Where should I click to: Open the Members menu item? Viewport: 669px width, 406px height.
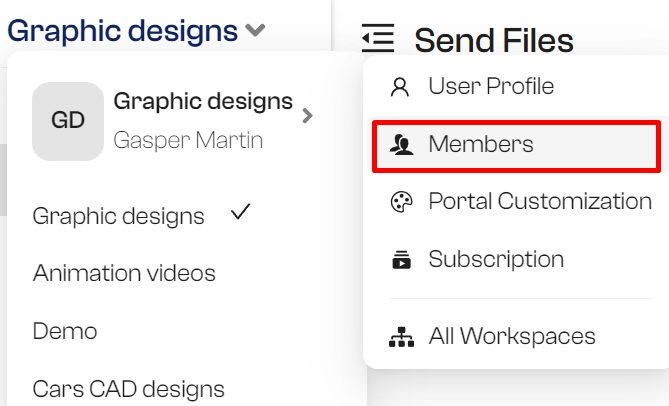516,147
